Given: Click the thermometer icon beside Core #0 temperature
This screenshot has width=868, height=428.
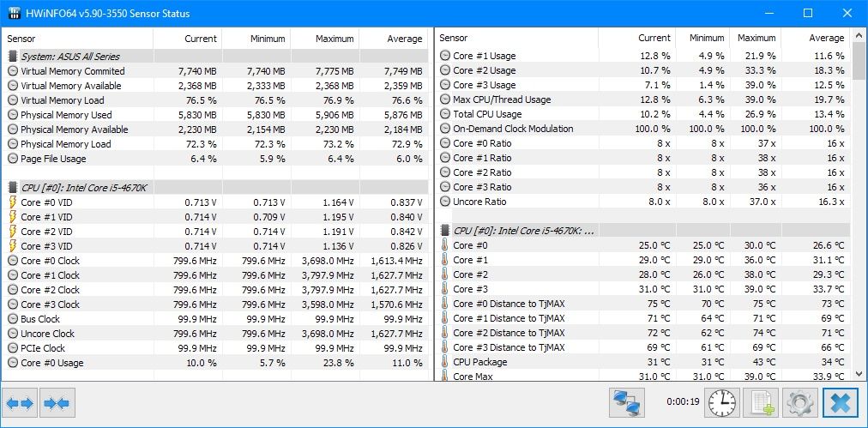Looking at the screenshot, I should [x=445, y=245].
